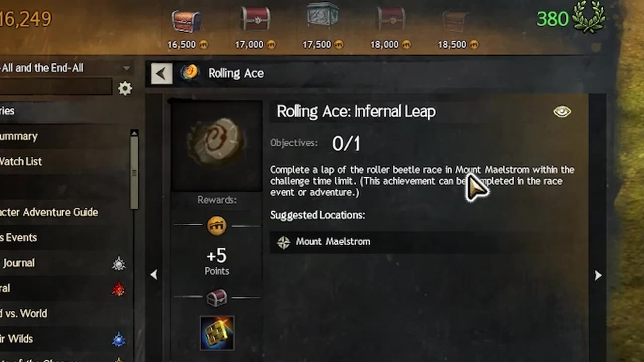Click the gold block reward item icon
Viewport: 644px width, 362px height.
point(217,333)
